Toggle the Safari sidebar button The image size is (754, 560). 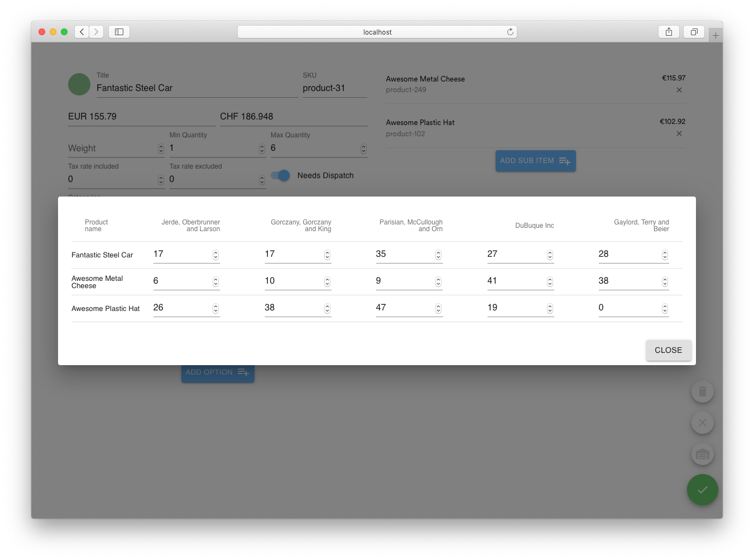(119, 32)
